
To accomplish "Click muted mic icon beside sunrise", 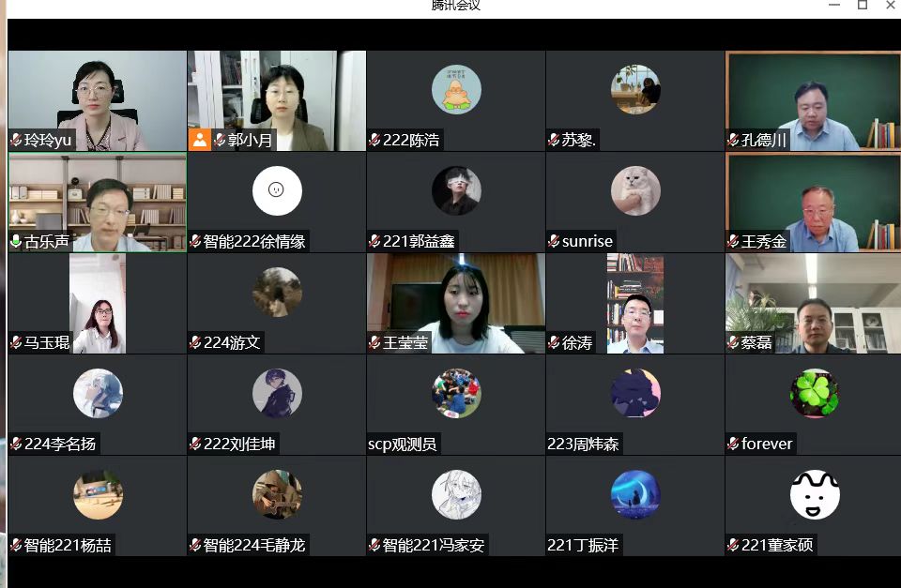I will [554, 241].
